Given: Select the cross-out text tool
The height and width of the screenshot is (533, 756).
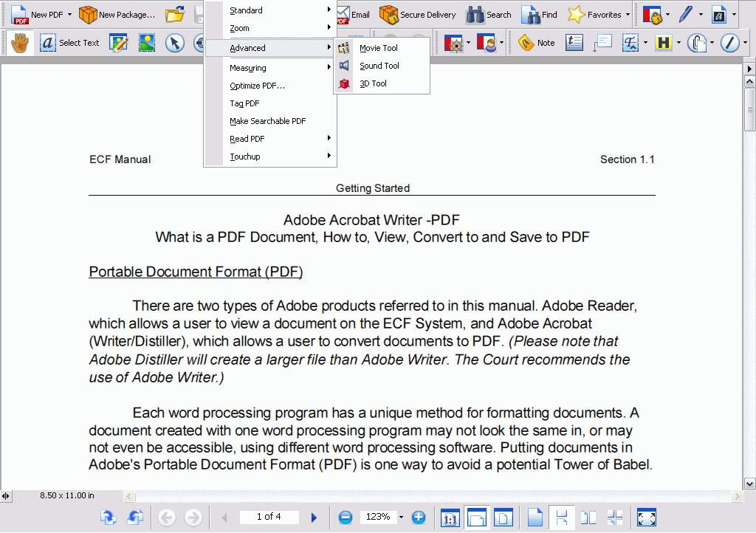Looking at the screenshot, I should 630,43.
